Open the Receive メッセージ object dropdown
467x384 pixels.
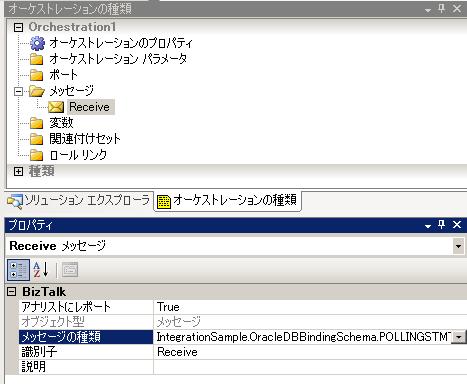click(x=459, y=246)
